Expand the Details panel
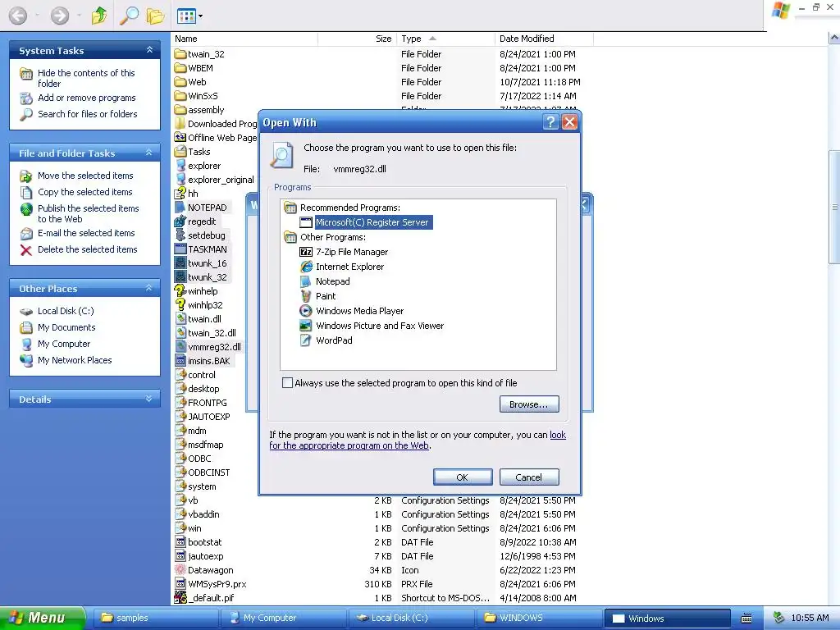 point(149,399)
